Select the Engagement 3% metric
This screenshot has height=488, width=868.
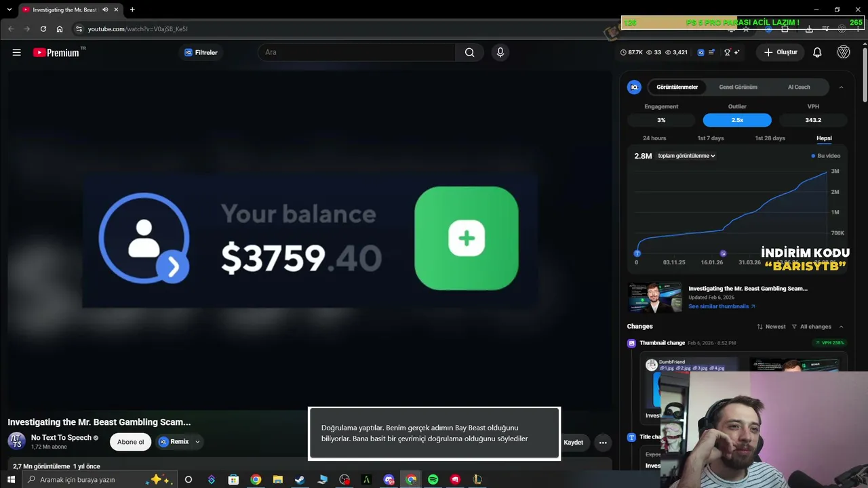click(661, 120)
